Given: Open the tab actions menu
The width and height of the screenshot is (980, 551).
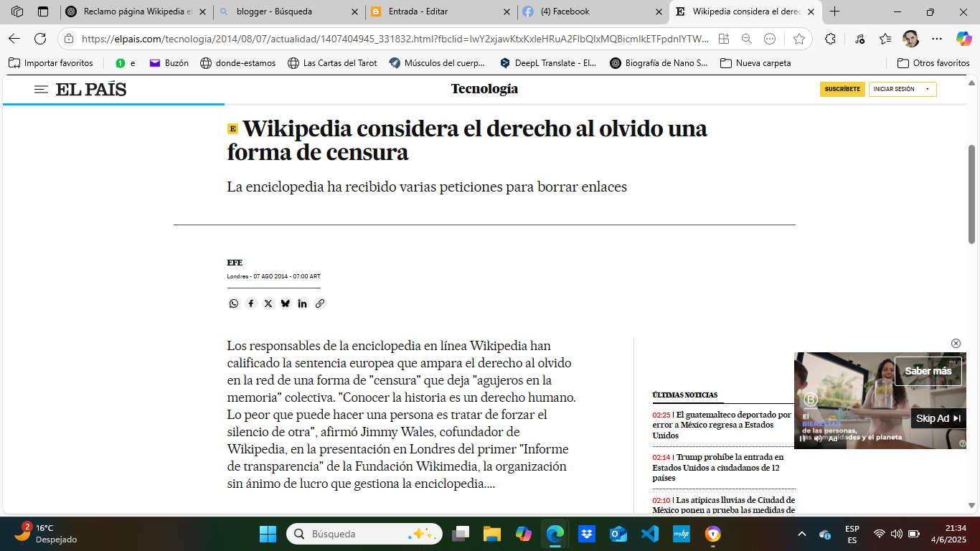Looking at the screenshot, I should coord(43,11).
